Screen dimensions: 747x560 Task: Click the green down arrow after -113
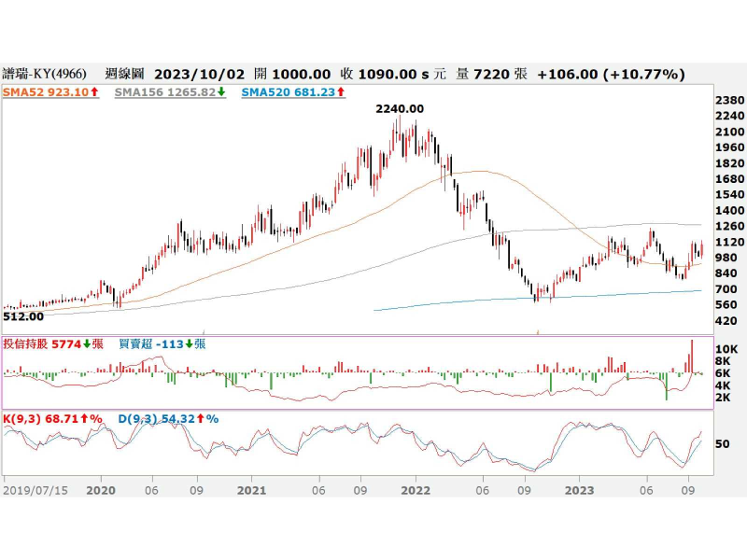click(x=189, y=343)
